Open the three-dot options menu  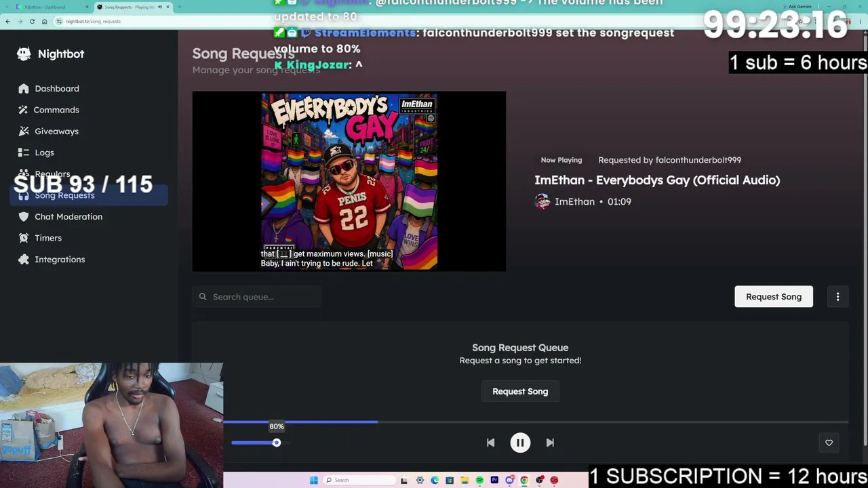coord(837,297)
